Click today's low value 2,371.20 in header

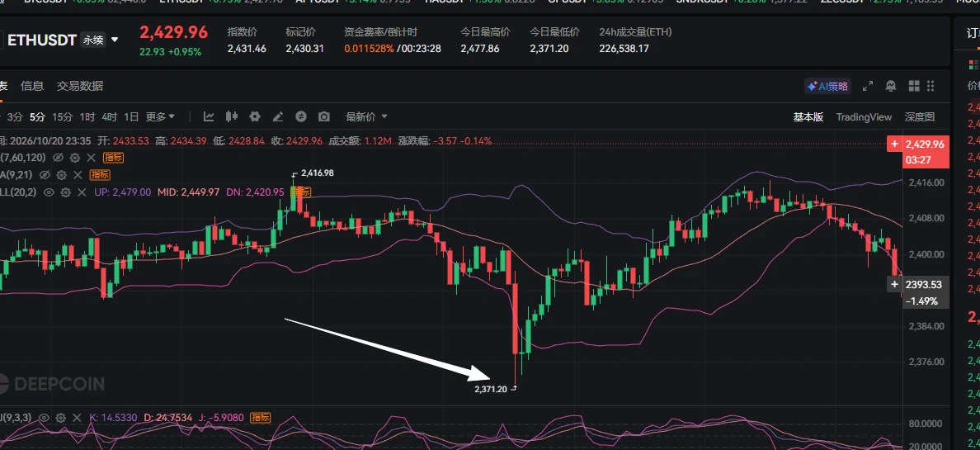(x=549, y=48)
